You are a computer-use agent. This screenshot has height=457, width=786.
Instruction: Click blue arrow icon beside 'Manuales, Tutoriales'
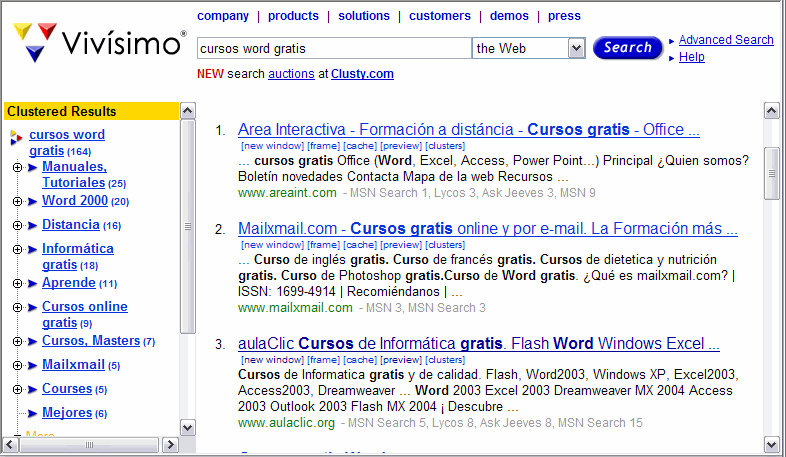coord(33,167)
